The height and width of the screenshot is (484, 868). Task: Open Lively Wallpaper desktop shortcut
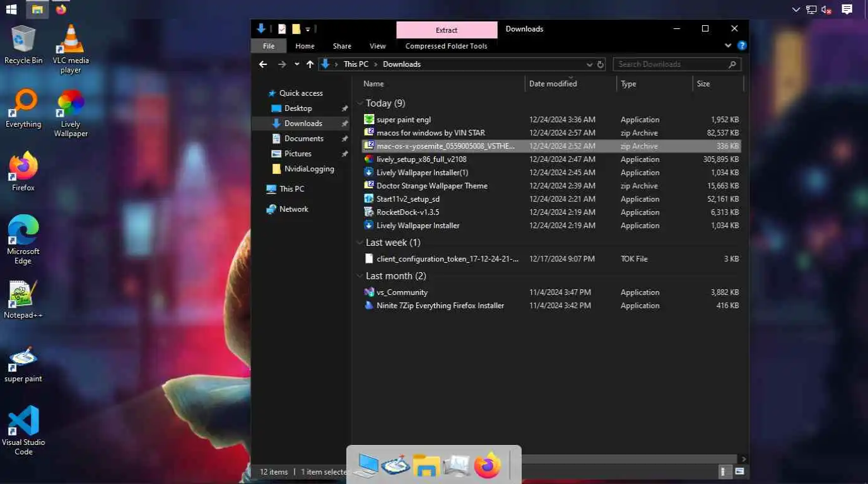[71, 113]
